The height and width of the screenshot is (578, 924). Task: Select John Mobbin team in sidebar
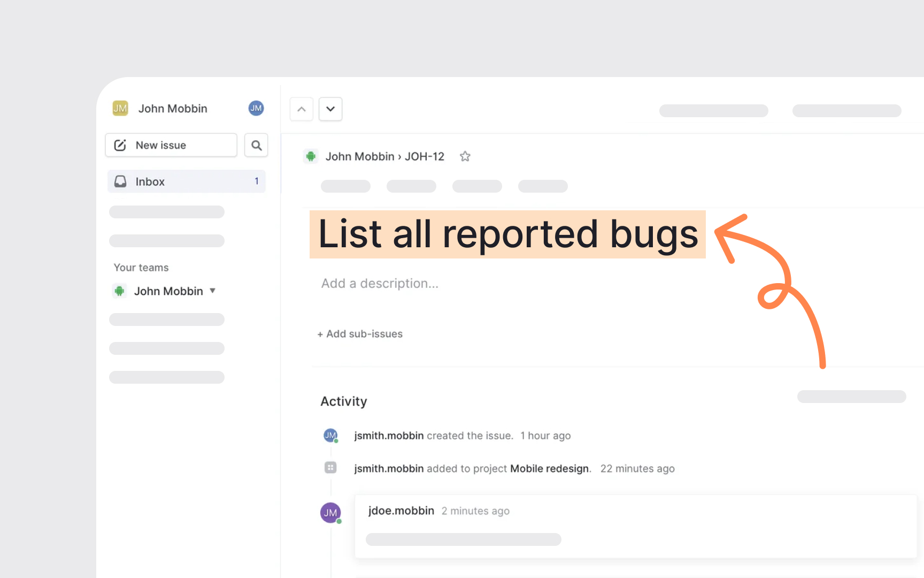[x=168, y=291]
